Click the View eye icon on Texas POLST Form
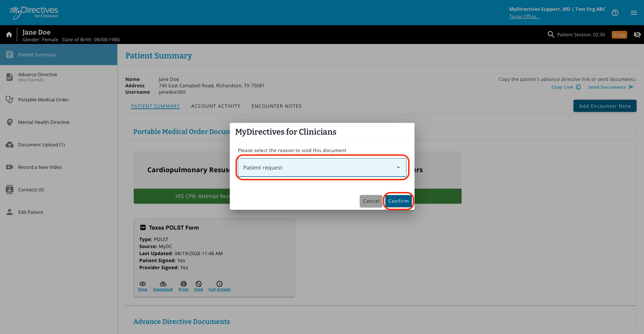Screen dimensions: 644x334 [142, 284]
